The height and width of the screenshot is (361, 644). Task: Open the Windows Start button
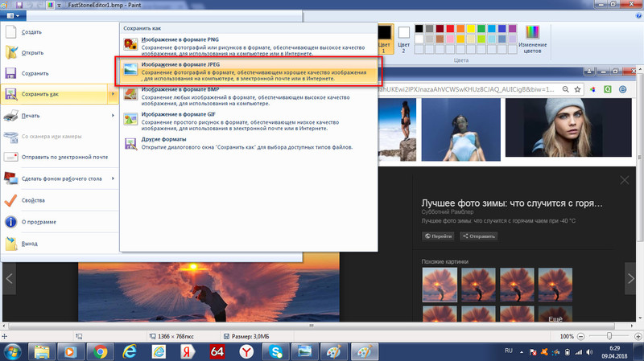(12, 351)
